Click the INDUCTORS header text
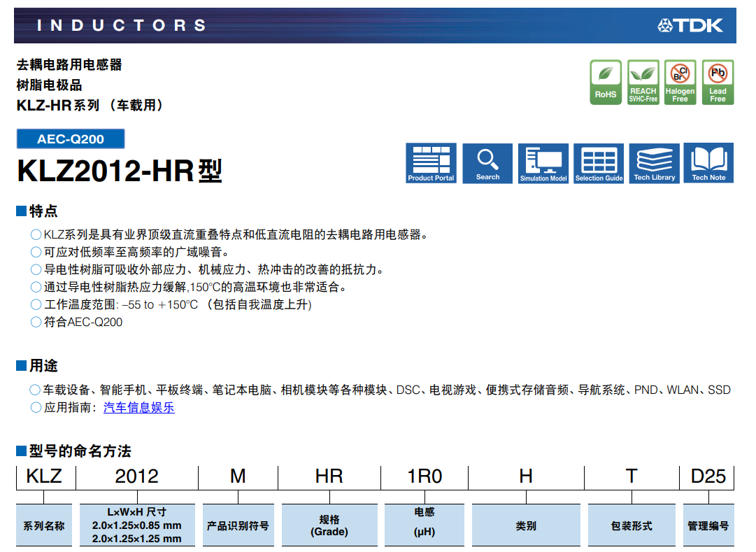The image size is (756, 552). click(x=122, y=26)
